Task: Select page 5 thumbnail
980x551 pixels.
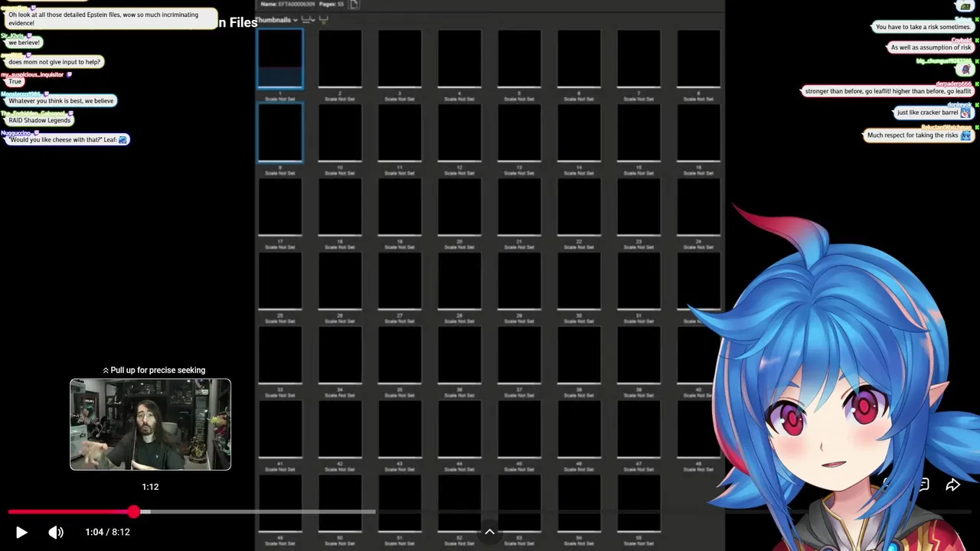Action: (x=519, y=59)
